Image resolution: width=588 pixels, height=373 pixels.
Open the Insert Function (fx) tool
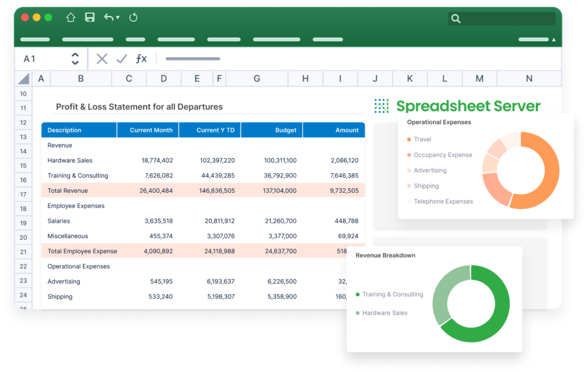pos(141,58)
